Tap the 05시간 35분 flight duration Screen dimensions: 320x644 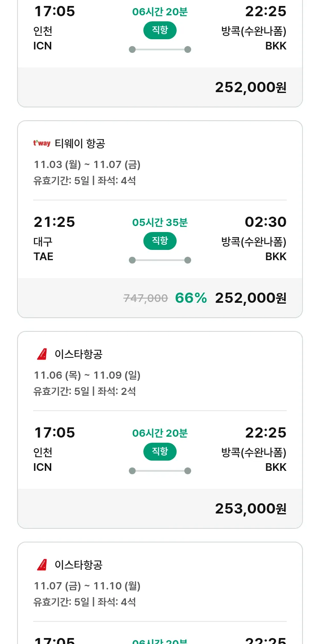tap(160, 223)
